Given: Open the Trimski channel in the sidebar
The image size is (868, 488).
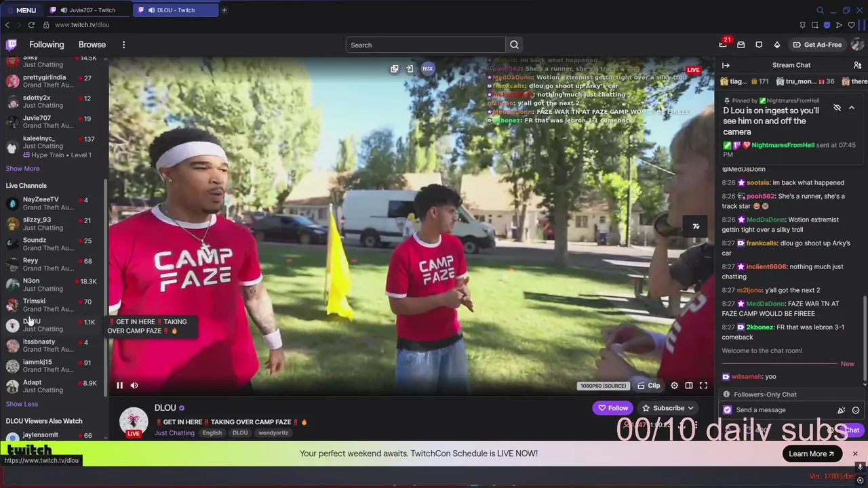Looking at the screenshot, I should click(x=52, y=305).
